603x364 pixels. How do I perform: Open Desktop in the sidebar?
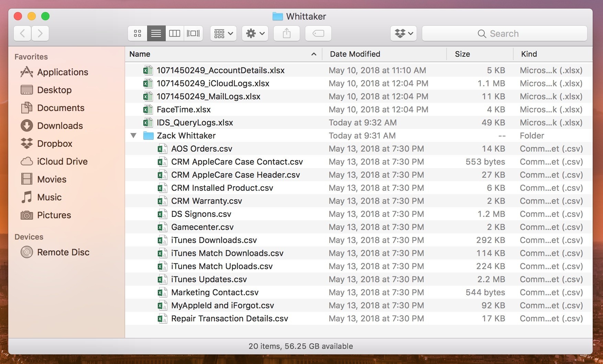(46, 90)
